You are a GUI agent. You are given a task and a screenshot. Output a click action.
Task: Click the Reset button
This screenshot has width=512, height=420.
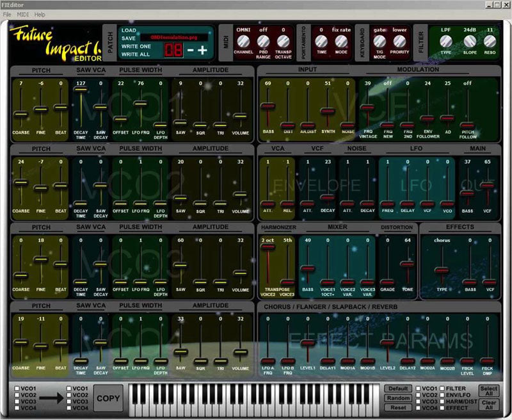tap(398, 408)
